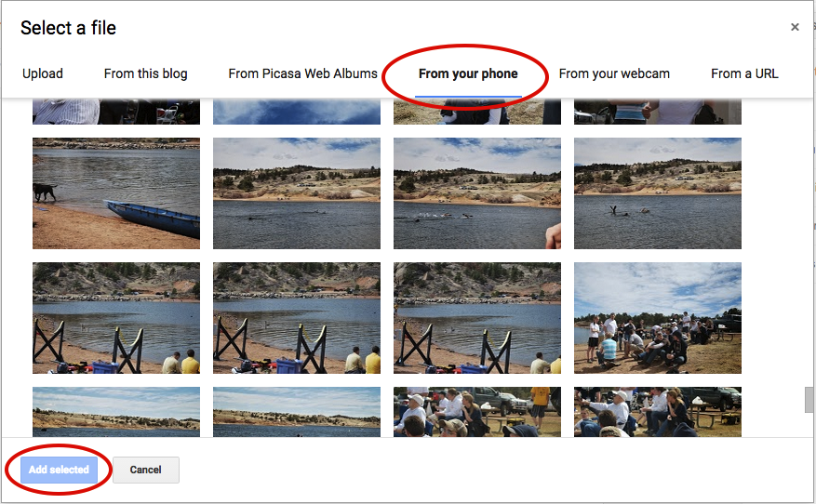The image size is (816, 504).
Task: Select second-row lake landscape in second column
Action: pos(297,193)
